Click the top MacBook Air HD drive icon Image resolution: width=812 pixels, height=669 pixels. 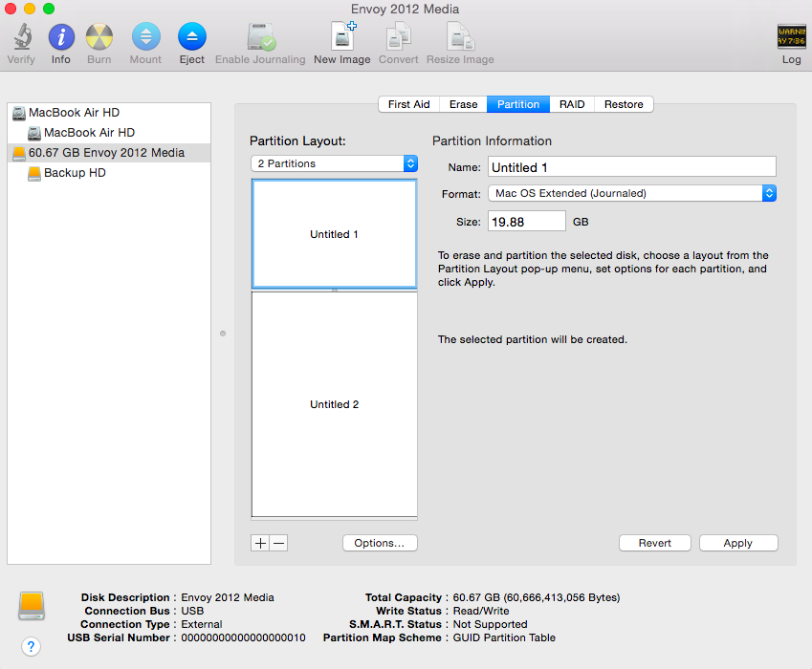(19, 113)
